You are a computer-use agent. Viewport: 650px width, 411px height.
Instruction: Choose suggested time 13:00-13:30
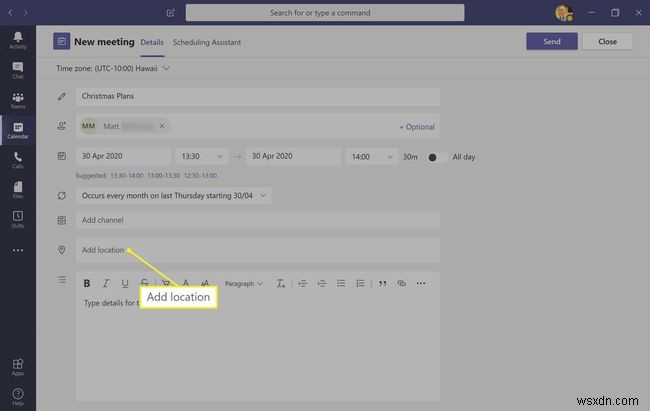click(x=163, y=175)
